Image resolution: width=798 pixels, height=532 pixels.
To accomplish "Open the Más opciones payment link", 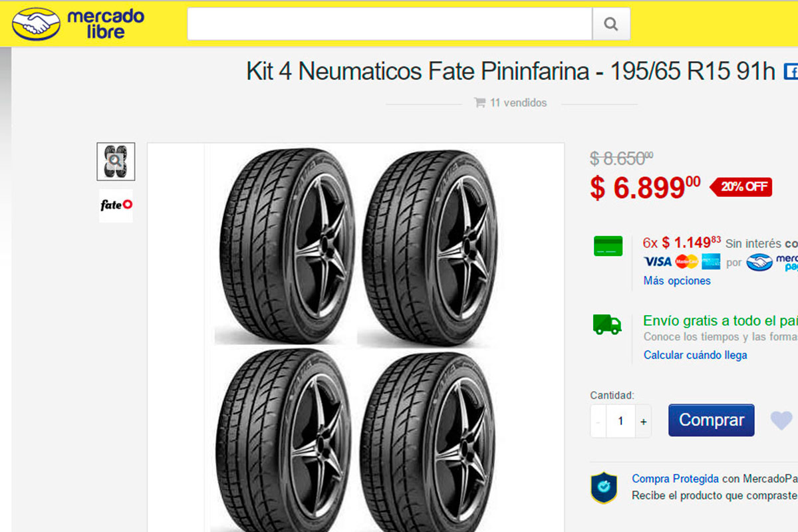I will click(x=677, y=281).
